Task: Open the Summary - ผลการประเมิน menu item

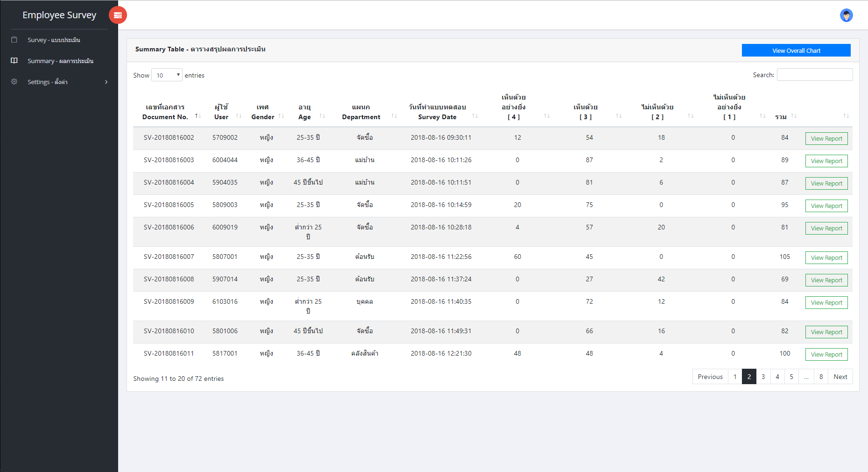Action: [60, 61]
